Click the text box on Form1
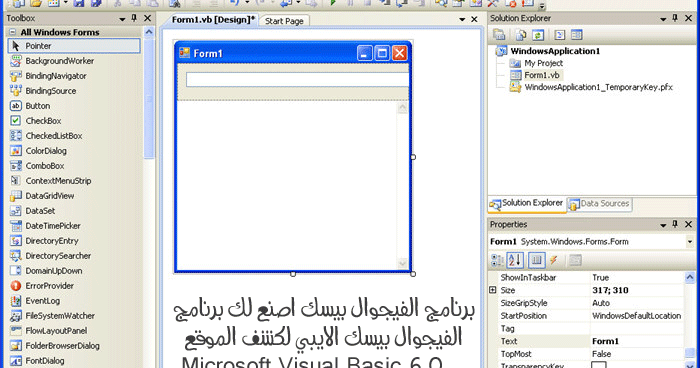This screenshot has width=700, height=368. pos(297,79)
